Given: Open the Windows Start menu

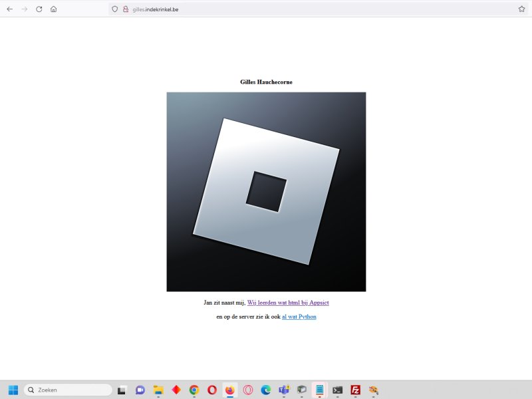Looking at the screenshot, I should [x=13, y=390].
